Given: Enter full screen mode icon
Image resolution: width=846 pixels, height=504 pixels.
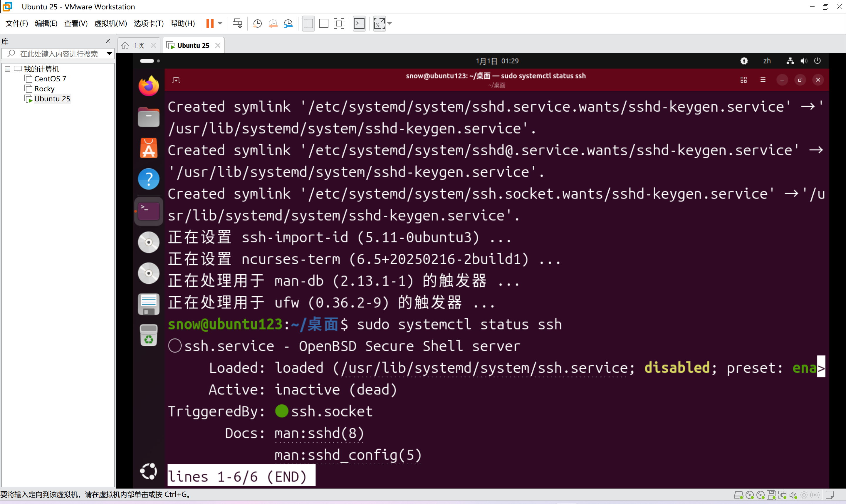Looking at the screenshot, I should pyautogui.click(x=339, y=23).
